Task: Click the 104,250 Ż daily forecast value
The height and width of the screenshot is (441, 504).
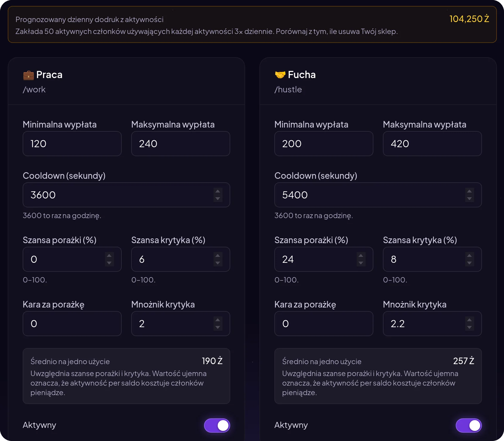Action: tap(469, 19)
